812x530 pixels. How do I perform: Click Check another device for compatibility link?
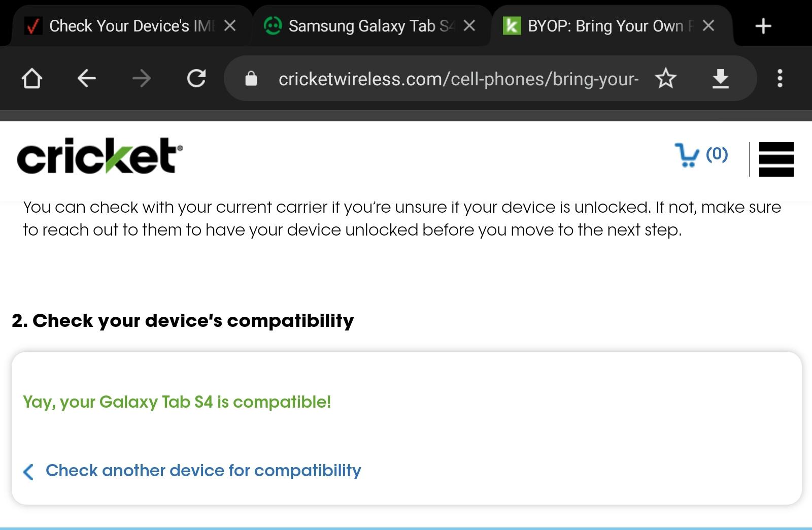click(x=203, y=471)
